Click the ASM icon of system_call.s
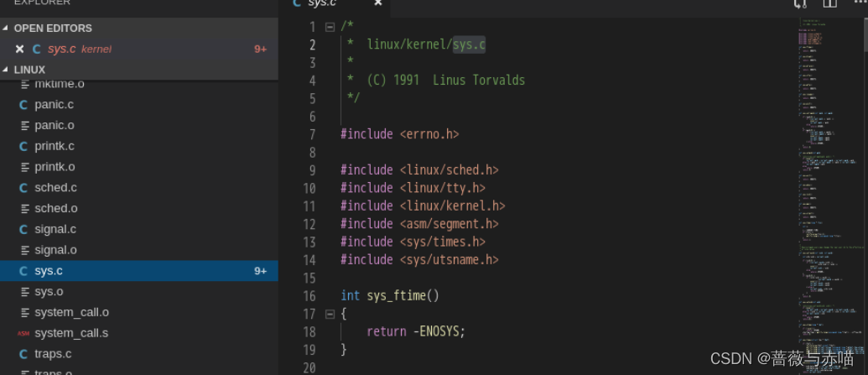This screenshot has height=375, width=868. [x=23, y=333]
